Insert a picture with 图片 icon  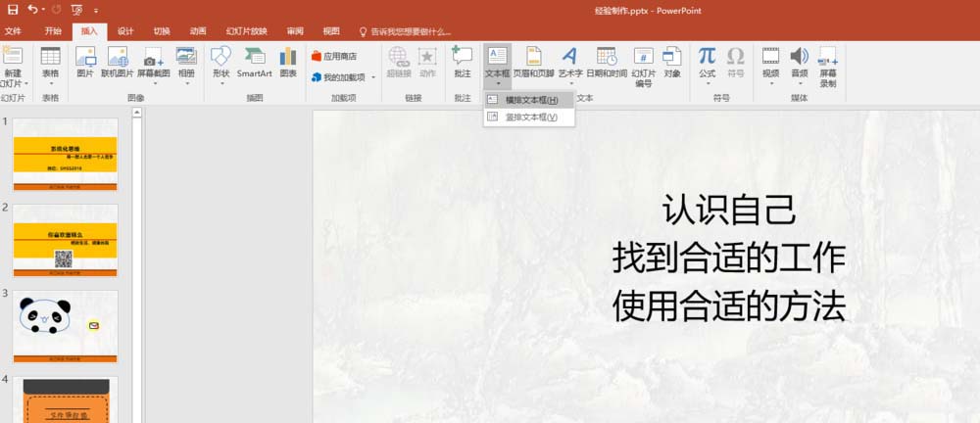pyautogui.click(x=85, y=63)
